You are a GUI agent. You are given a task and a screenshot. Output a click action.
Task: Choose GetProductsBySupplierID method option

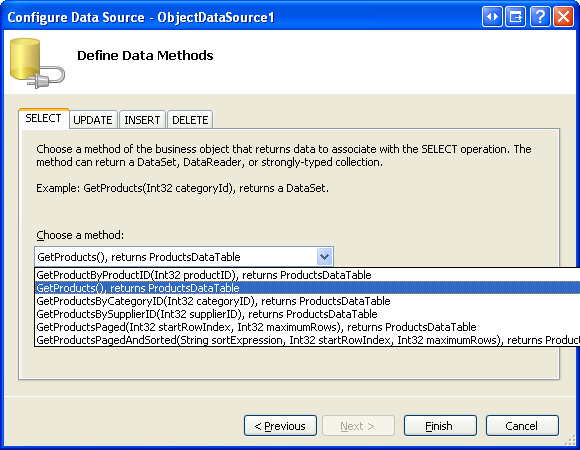tap(307, 314)
